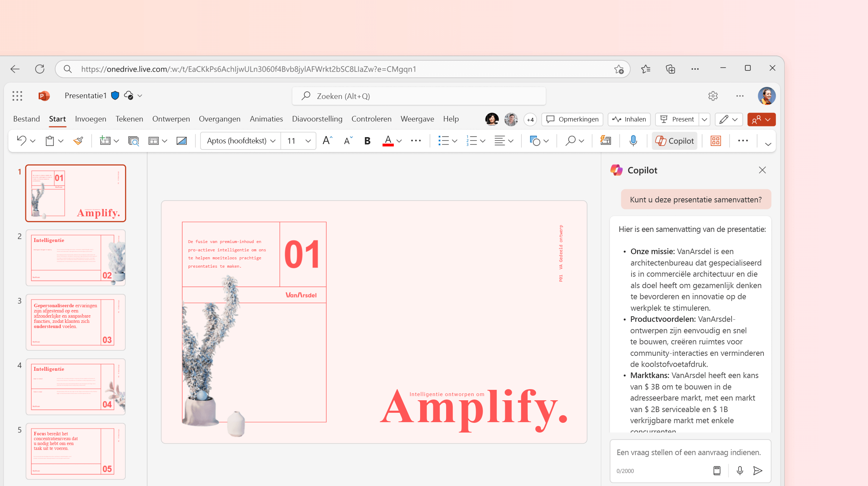Close the Copilot pane
Viewport: 868px width, 486px height.
(762, 170)
